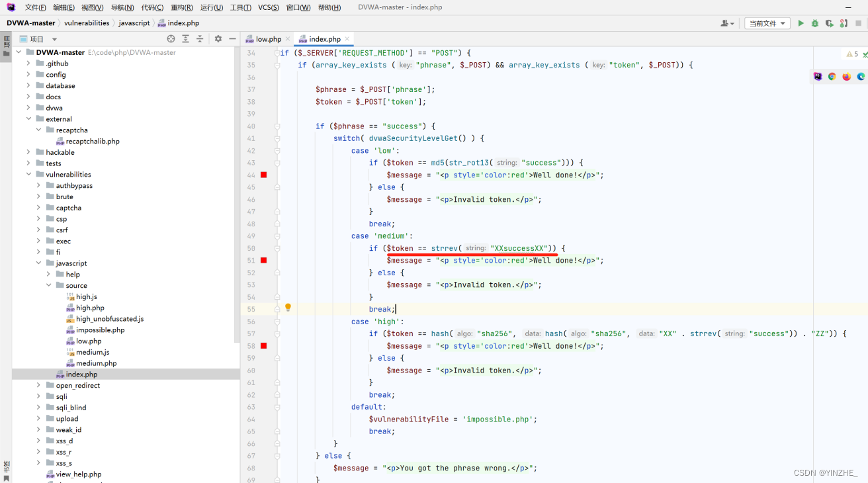This screenshot has height=483, width=868.
Task: Open the 项目 view selector dropdown
Action: coord(39,39)
